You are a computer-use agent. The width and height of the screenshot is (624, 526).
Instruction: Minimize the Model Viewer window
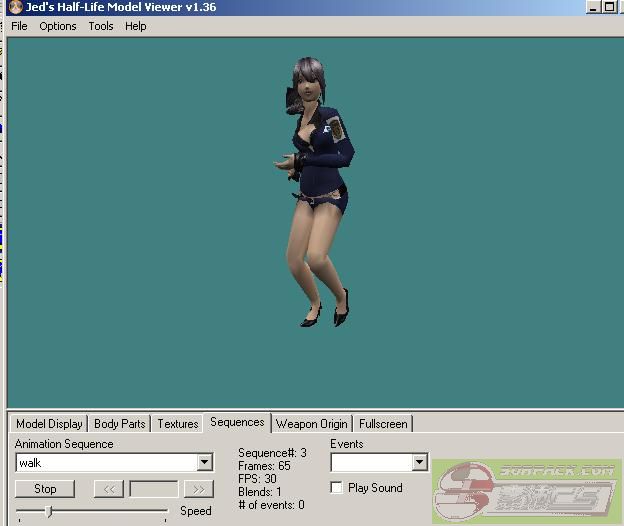click(x=592, y=7)
